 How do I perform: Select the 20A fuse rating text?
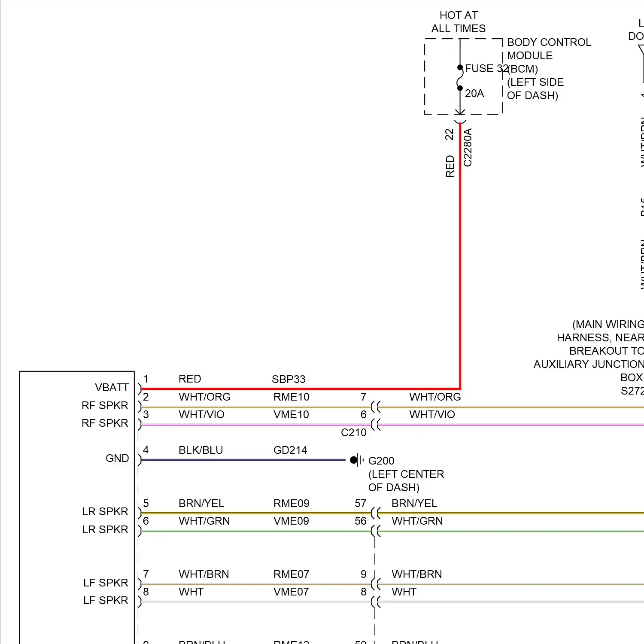[474, 94]
